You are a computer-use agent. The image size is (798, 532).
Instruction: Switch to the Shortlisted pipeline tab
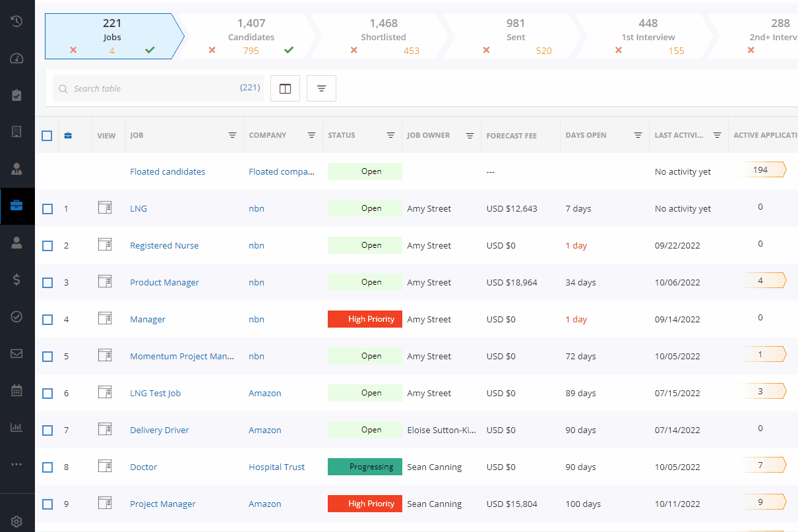coord(383,36)
